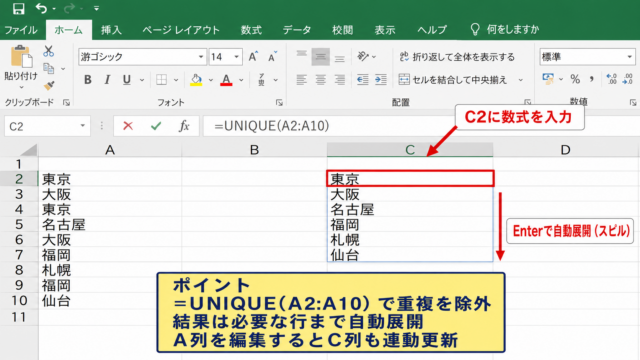Screen dimensions: 640x360
Task: Confirm formula with green checkmark
Action: point(156,126)
